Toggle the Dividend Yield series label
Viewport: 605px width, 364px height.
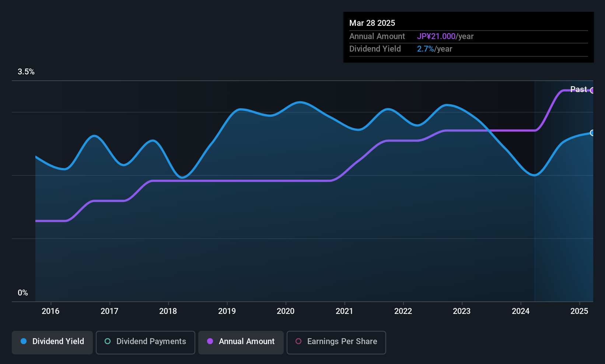tap(58, 342)
